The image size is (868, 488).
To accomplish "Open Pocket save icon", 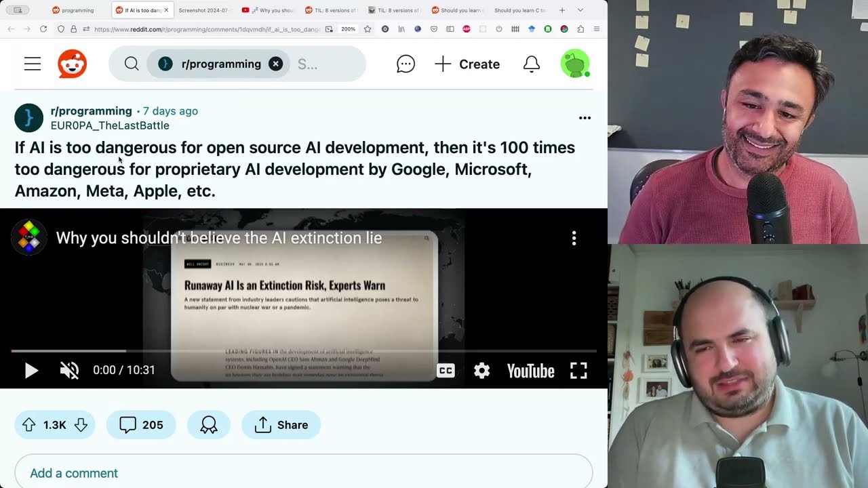I will coord(434,29).
